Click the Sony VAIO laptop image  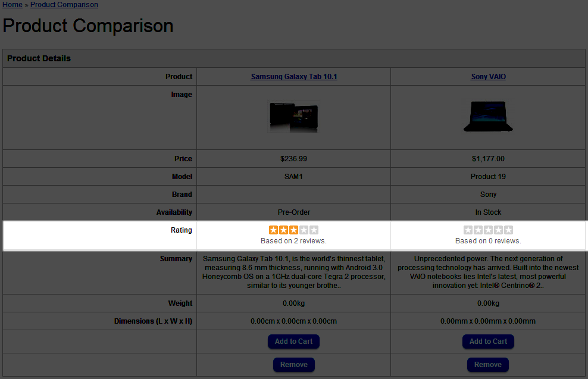(488, 116)
